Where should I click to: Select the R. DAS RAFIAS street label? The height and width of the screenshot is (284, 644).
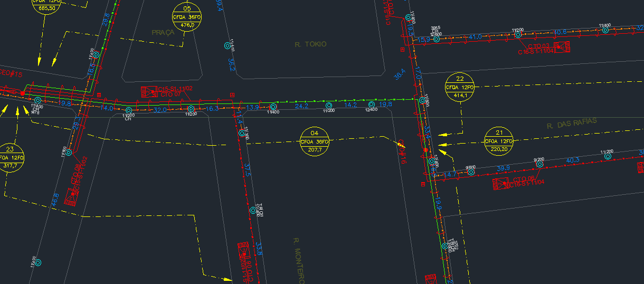[572, 123]
